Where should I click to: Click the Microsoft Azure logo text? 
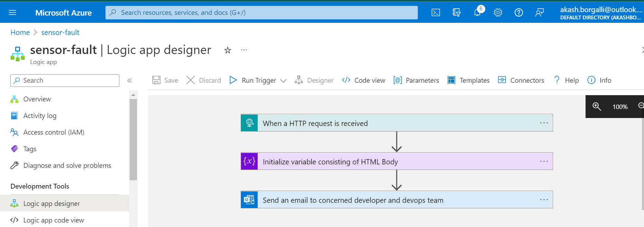[63, 13]
